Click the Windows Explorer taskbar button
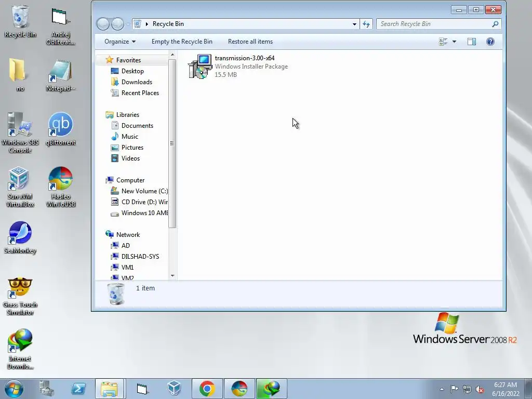Screen dimensions: 532x399 pyautogui.click(x=109, y=389)
